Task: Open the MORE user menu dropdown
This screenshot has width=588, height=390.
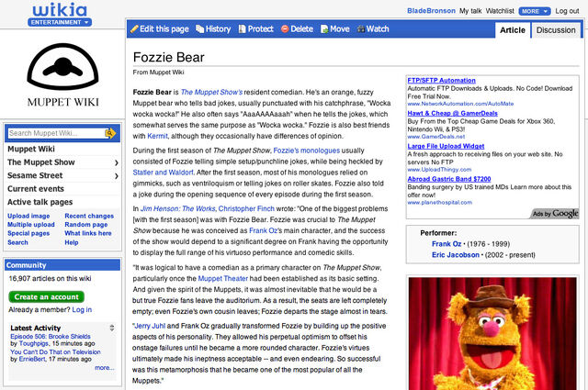Action: click(x=535, y=11)
